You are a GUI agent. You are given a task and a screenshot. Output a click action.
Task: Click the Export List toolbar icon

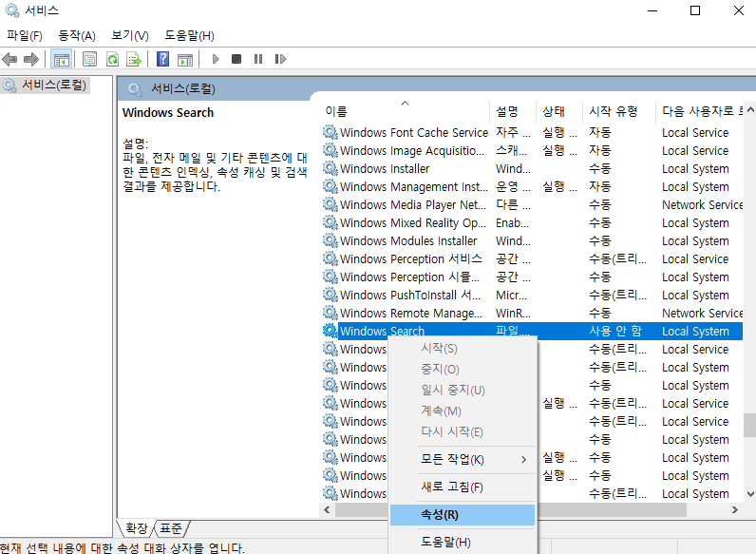coord(134,59)
